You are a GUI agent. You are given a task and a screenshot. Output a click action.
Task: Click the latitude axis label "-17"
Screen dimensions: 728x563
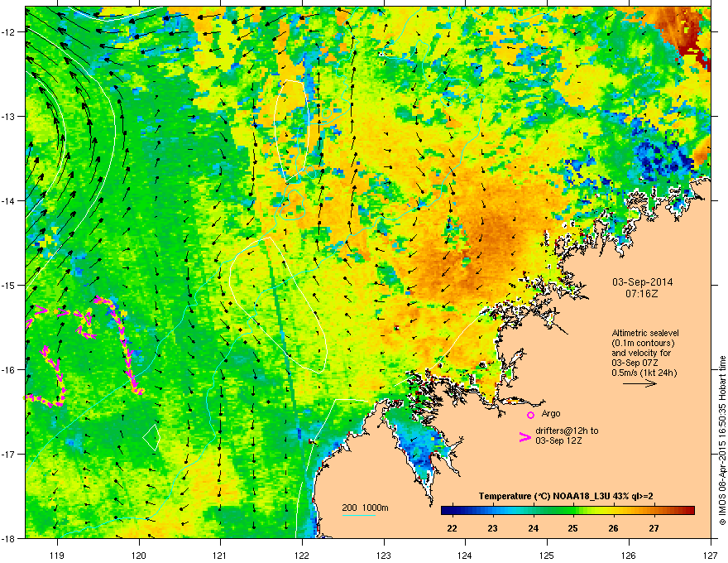coord(8,454)
